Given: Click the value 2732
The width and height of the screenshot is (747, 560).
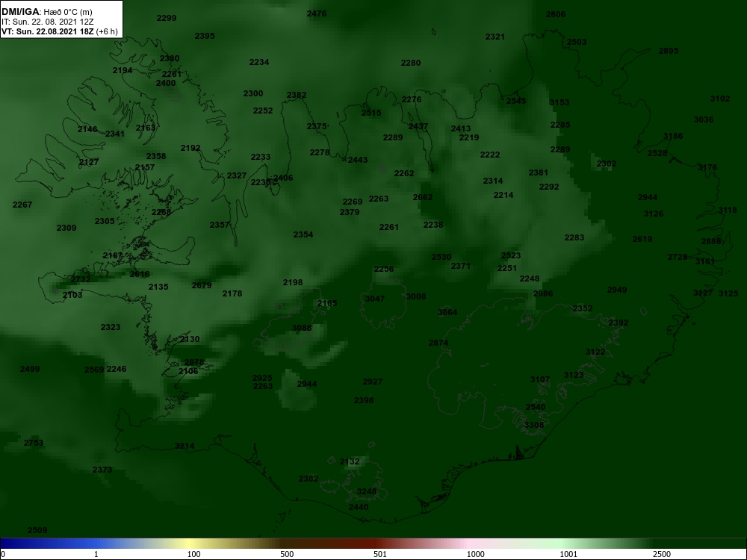Looking at the screenshot, I should (x=81, y=279).
